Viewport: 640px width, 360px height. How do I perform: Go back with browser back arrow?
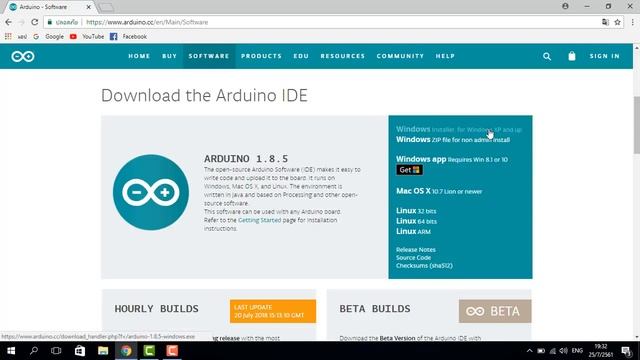[x=9, y=22]
